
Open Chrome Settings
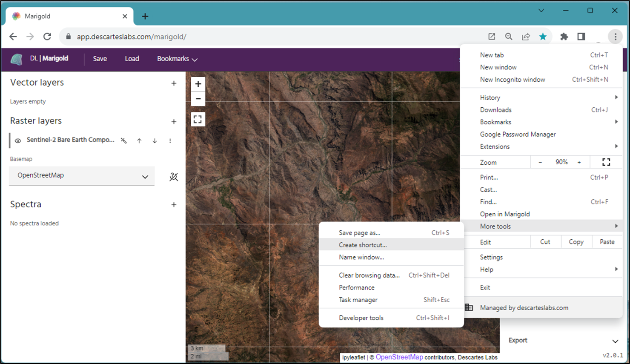[541, 257]
